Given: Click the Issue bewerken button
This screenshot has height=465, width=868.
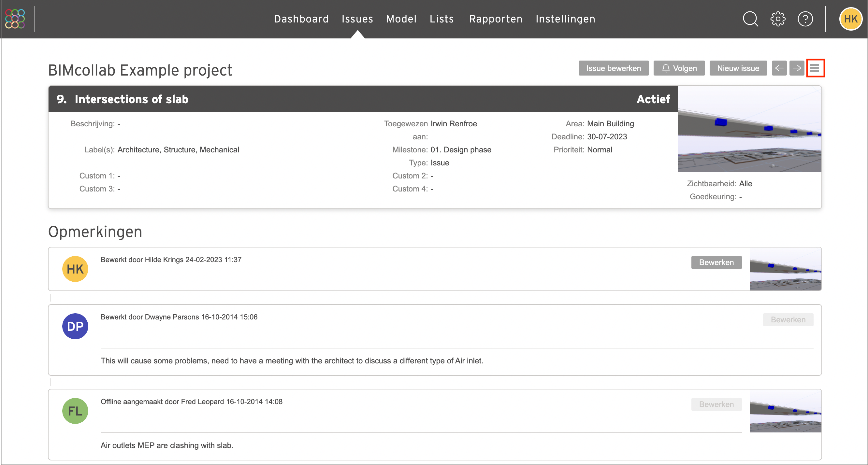Looking at the screenshot, I should pos(614,68).
